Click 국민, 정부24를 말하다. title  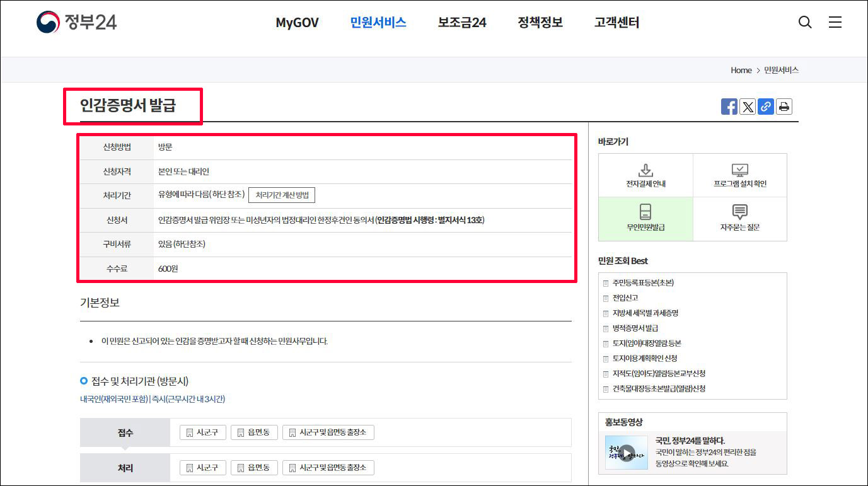[x=690, y=441]
